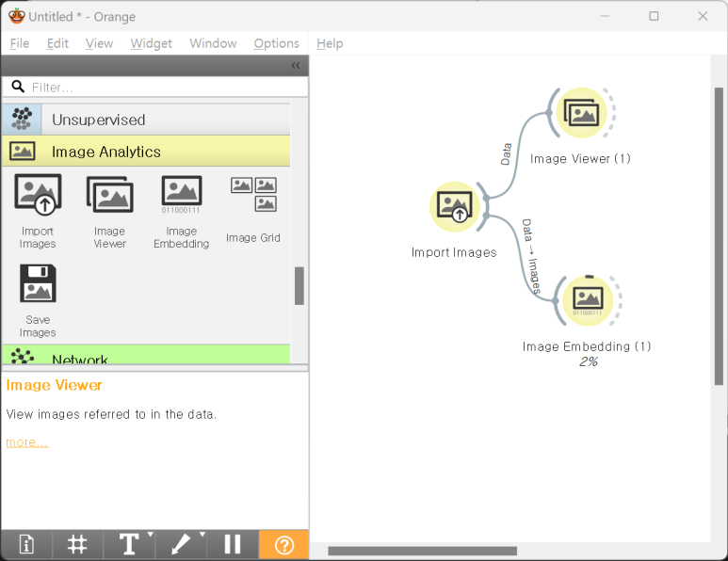
Task: Open the Window menu
Action: pos(213,43)
